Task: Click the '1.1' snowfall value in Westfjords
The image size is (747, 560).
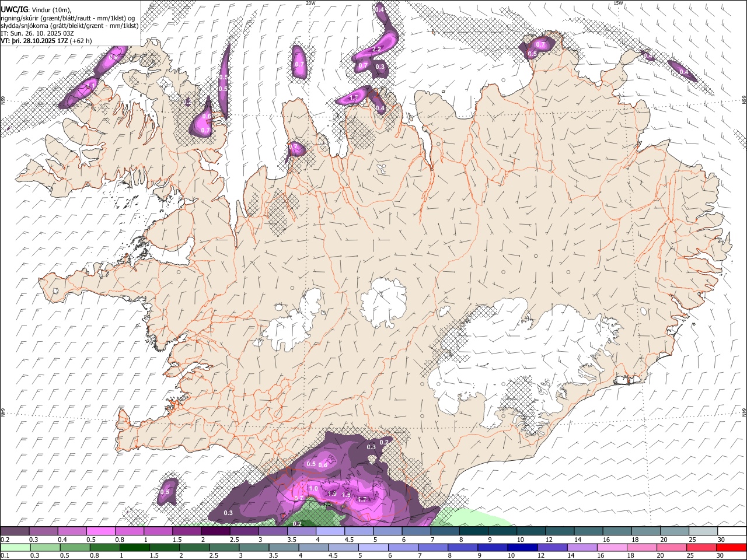Action: pos(91,85)
